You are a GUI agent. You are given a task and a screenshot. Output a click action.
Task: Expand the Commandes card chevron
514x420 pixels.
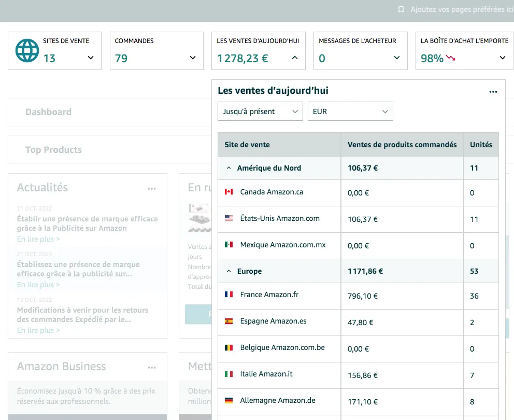pos(193,58)
